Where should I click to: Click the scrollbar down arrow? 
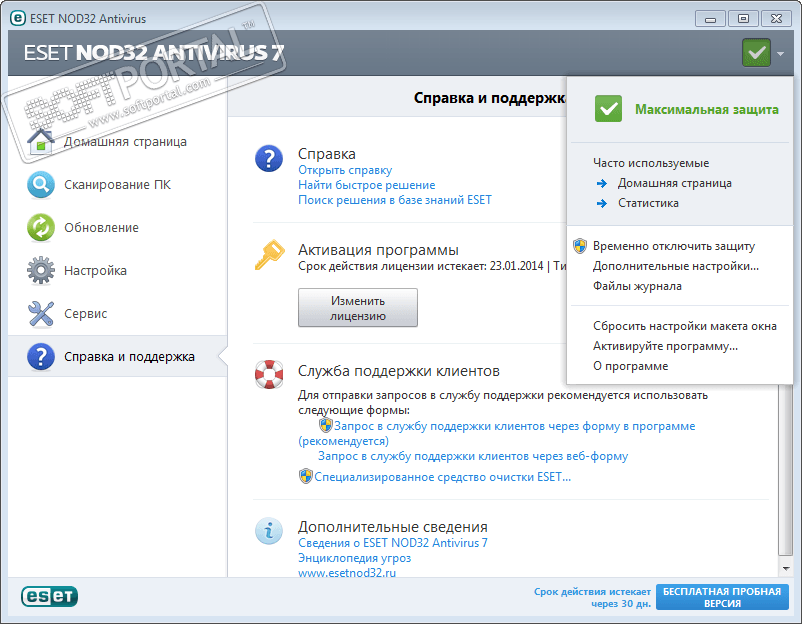point(786,569)
